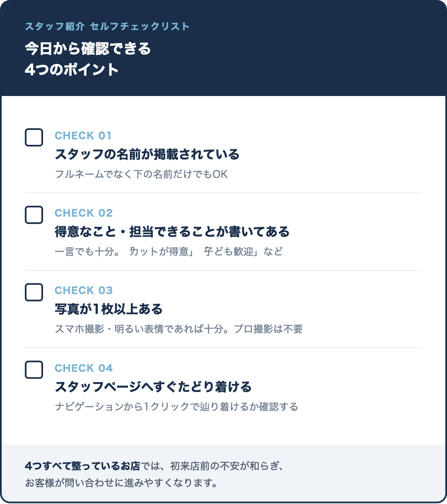This screenshot has width=447, height=504.
Task: Click the CHECK 01 label
Action: [83, 136]
